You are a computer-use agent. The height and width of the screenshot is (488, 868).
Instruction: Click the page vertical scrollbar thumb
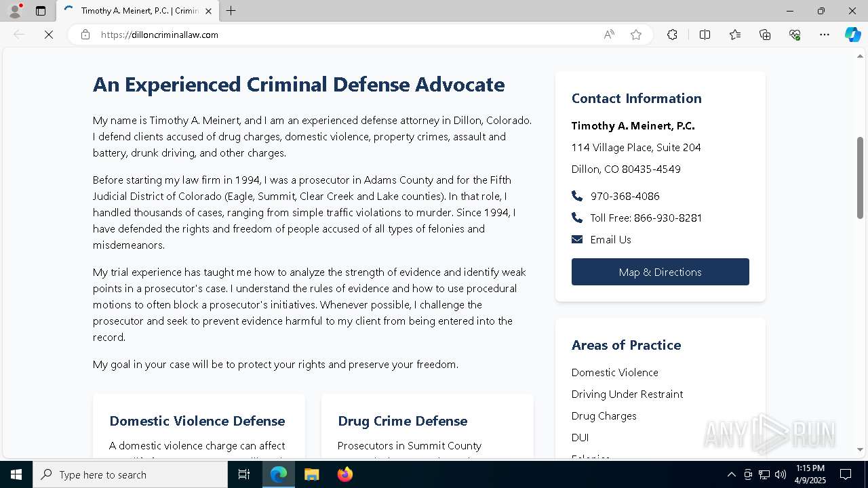[860, 178]
